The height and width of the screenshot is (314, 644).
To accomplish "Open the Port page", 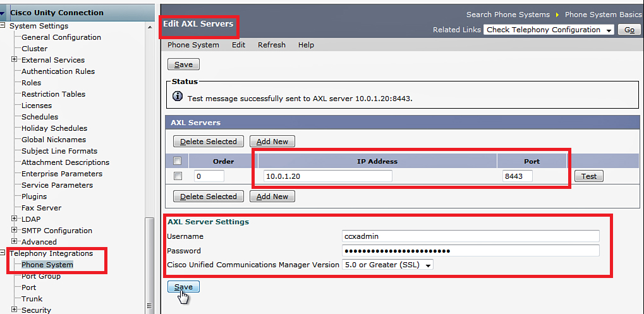I will point(28,287).
